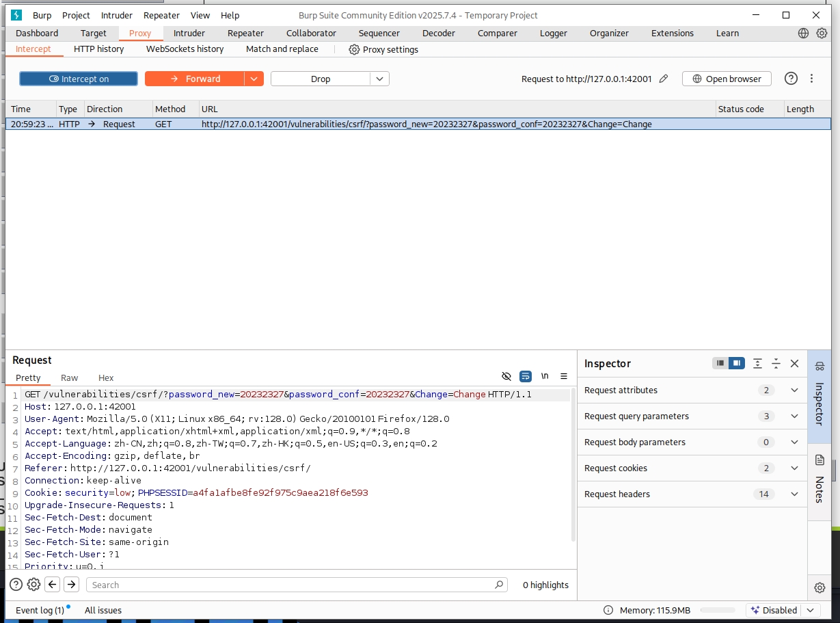
Task: Open the Forward dropdown arrow
Action: tap(254, 79)
